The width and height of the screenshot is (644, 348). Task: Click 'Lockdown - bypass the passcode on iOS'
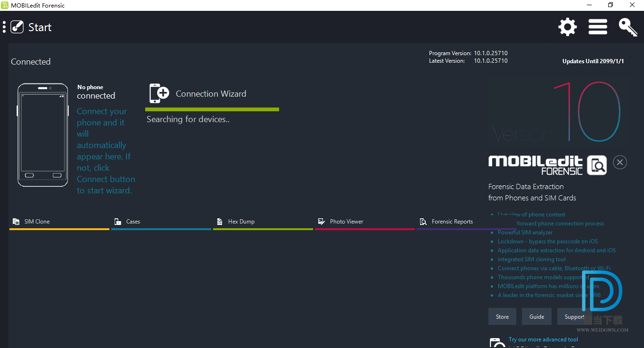coord(547,241)
